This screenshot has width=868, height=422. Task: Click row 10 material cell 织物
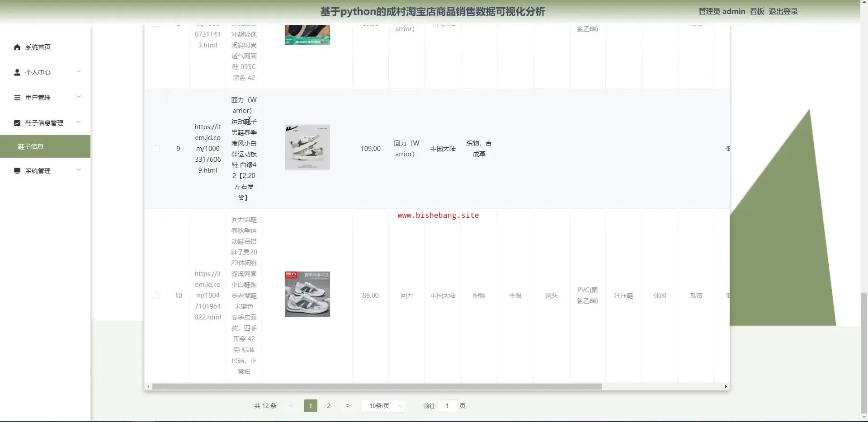[x=479, y=295]
